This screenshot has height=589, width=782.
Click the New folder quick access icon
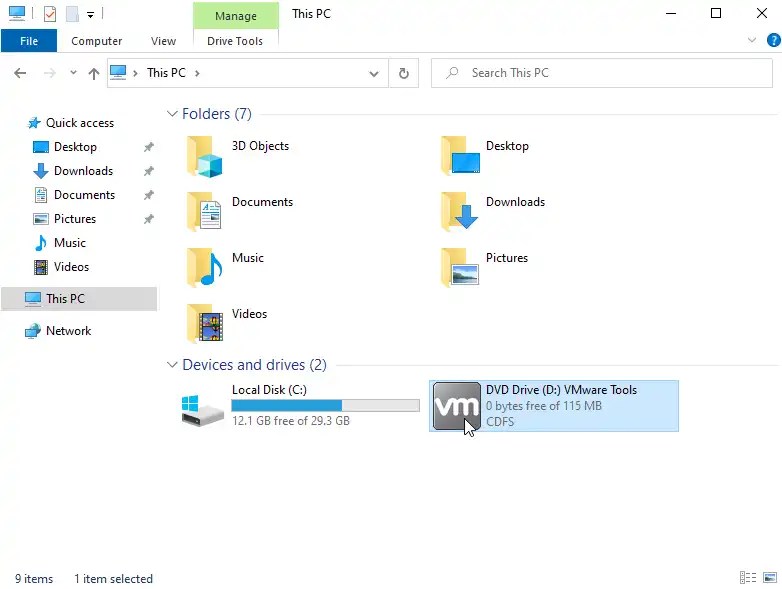click(72, 13)
